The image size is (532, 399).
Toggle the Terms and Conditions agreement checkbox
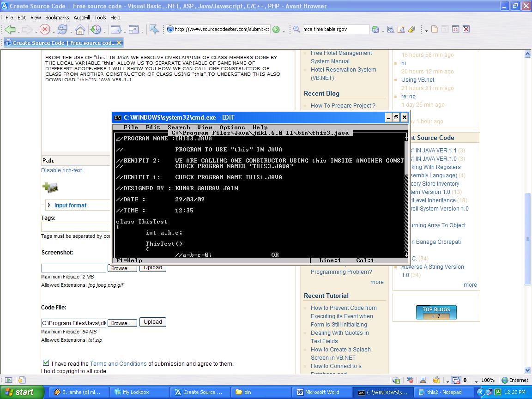click(46, 363)
